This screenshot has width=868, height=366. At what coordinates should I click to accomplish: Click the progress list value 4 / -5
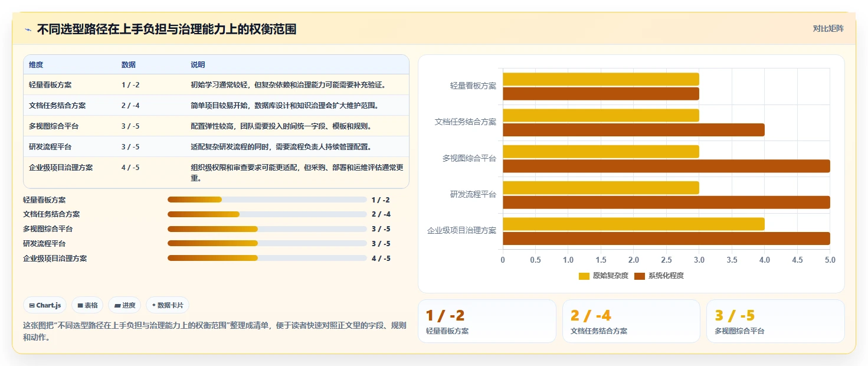tap(381, 259)
